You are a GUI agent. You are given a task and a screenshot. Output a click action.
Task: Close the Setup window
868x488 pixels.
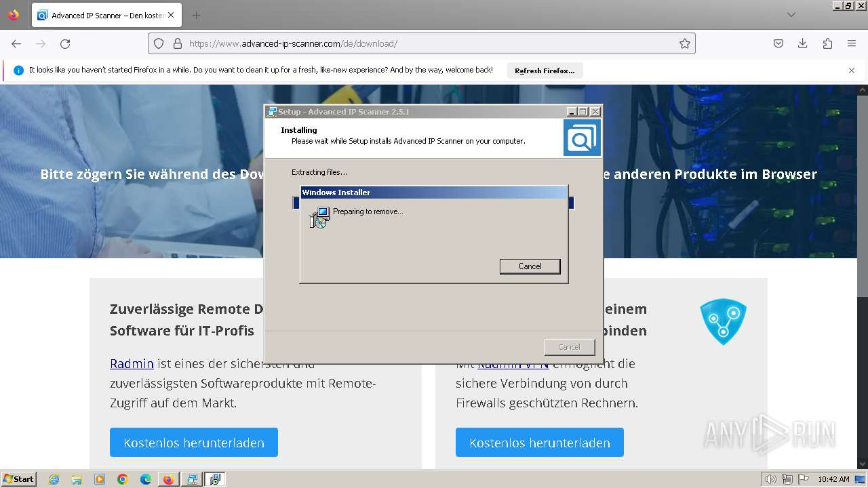[x=595, y=112]
